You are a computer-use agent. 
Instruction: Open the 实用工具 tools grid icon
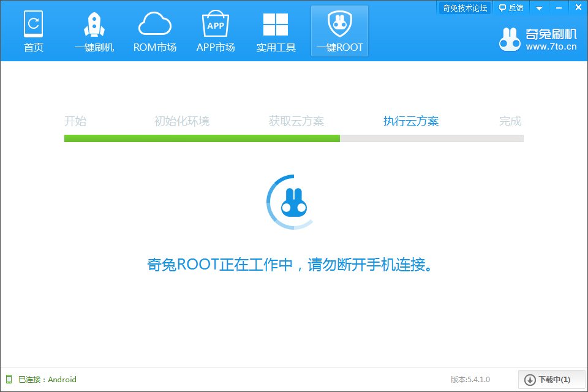point(276,24)
